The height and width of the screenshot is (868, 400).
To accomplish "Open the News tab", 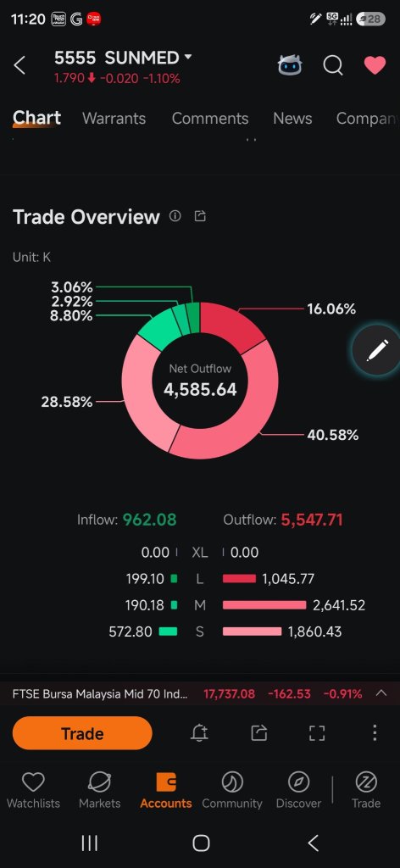I will click(292, 119).
